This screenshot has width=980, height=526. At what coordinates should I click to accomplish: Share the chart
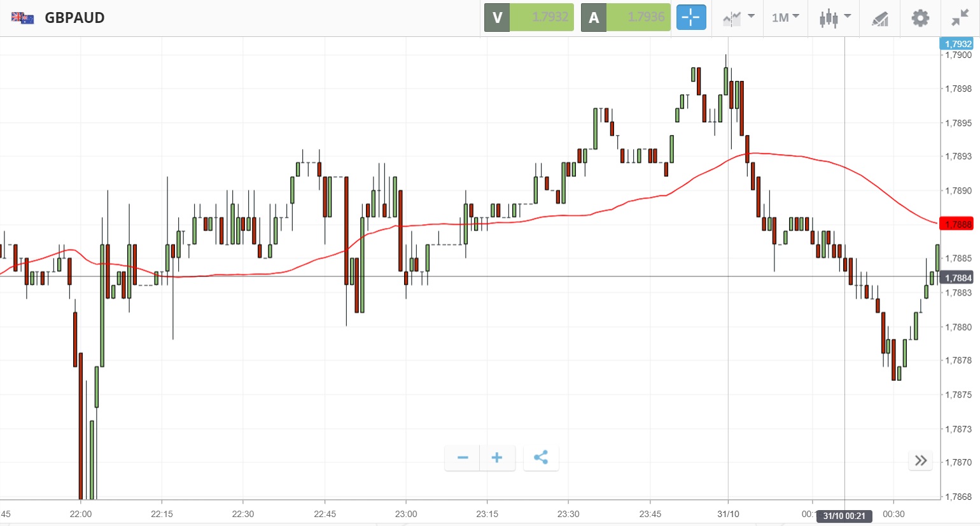541,458
